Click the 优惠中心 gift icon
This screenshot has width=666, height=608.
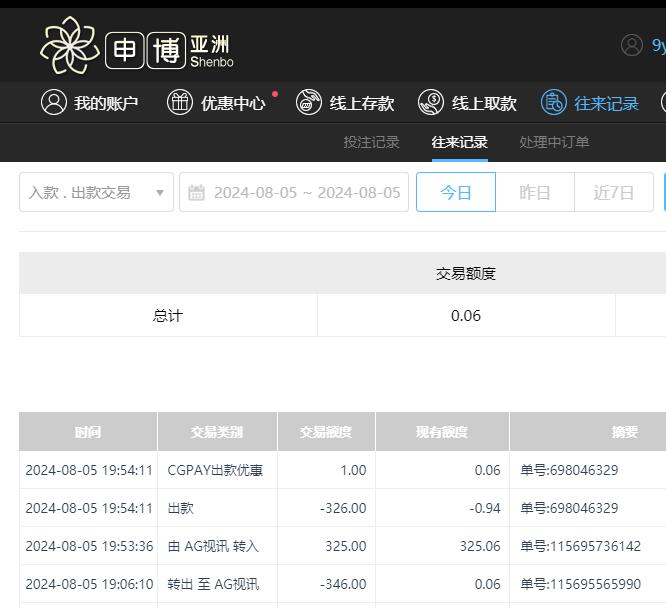[x=180, y=102]
